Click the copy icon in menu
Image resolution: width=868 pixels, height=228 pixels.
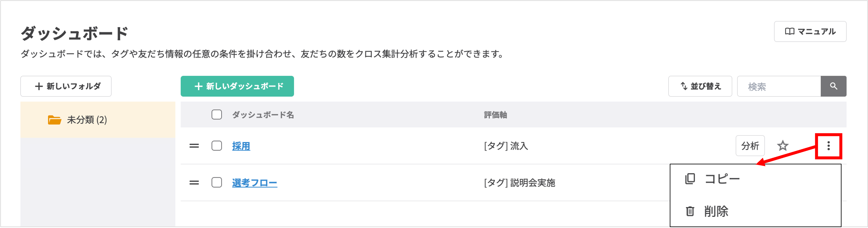(690, 179)
